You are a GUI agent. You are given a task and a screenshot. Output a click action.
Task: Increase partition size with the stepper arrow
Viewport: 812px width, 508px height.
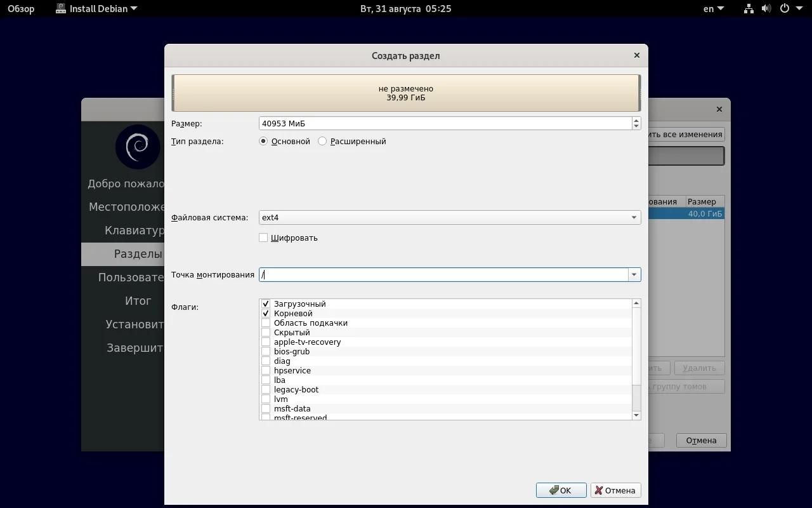[636, 121]
